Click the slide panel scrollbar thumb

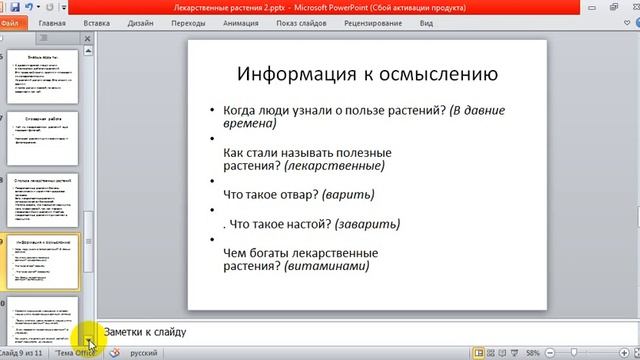pyautogui.click(x=88, y=241)
